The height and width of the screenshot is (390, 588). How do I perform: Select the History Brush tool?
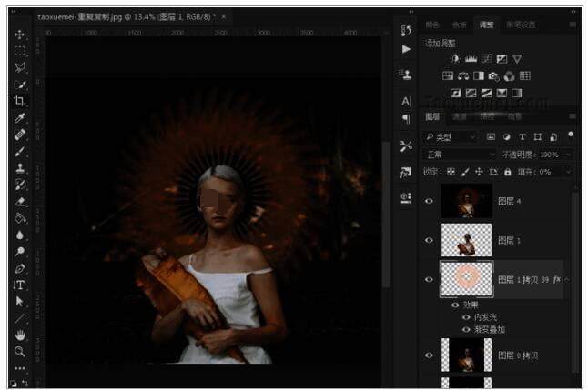(x=19, y=185)
